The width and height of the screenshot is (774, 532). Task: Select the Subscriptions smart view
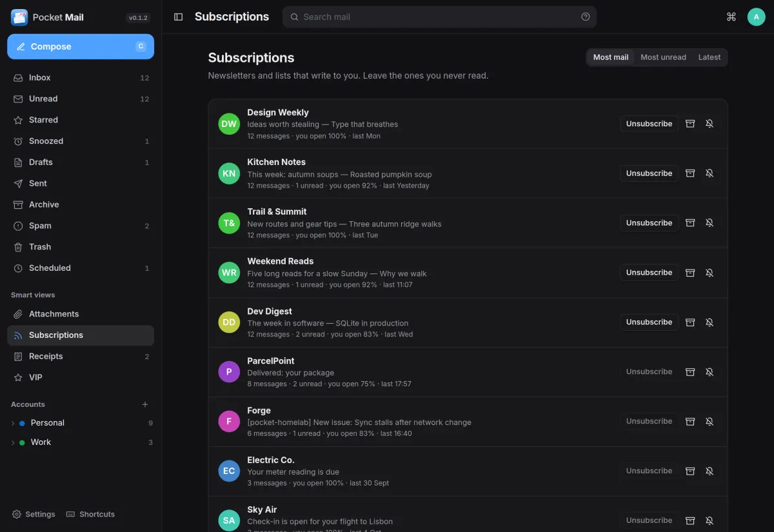click(81, 335)
